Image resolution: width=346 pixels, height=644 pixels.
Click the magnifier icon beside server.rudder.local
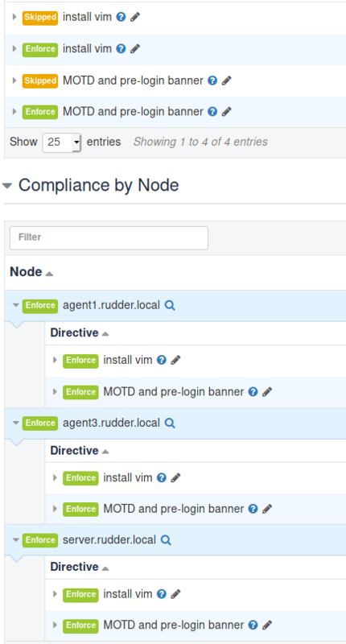[x=166, y=539]
